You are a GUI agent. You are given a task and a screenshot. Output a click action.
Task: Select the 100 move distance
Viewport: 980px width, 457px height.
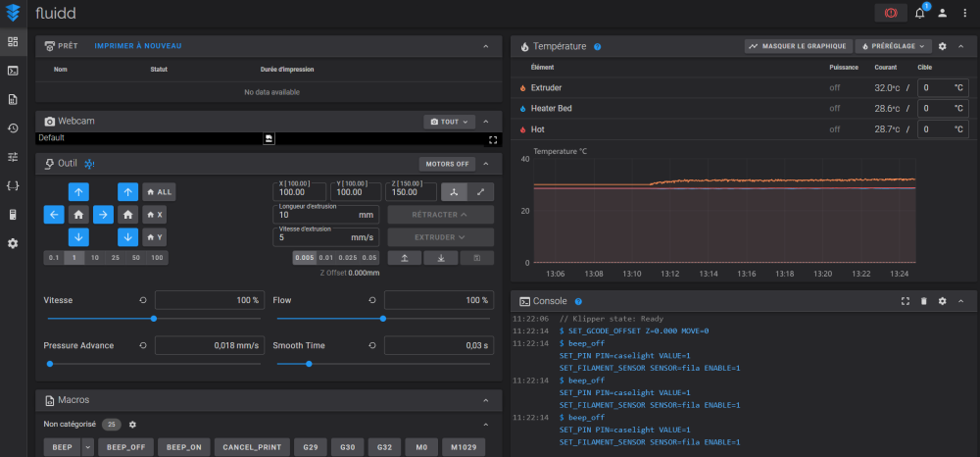pos(158,258)
